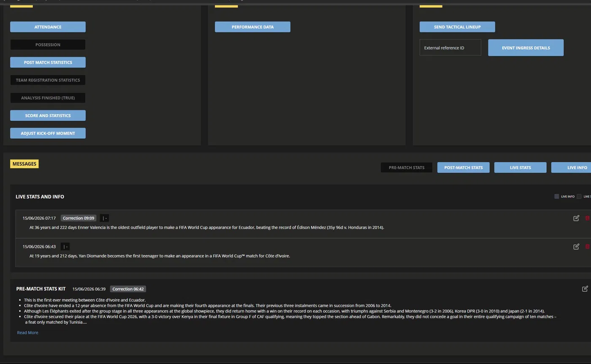Image resolution: width=591 pixels, height=364 pixels.
Task: Click the 12-year absence bullet text
Action: [x=207, y=306]
